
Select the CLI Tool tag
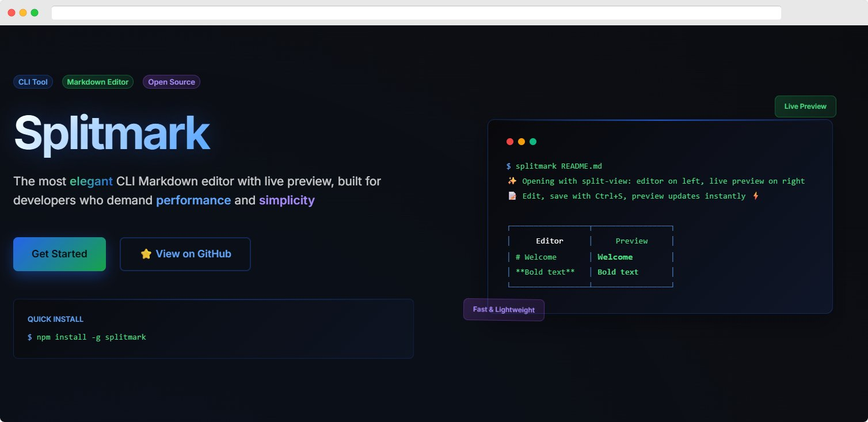coord(33,82)
